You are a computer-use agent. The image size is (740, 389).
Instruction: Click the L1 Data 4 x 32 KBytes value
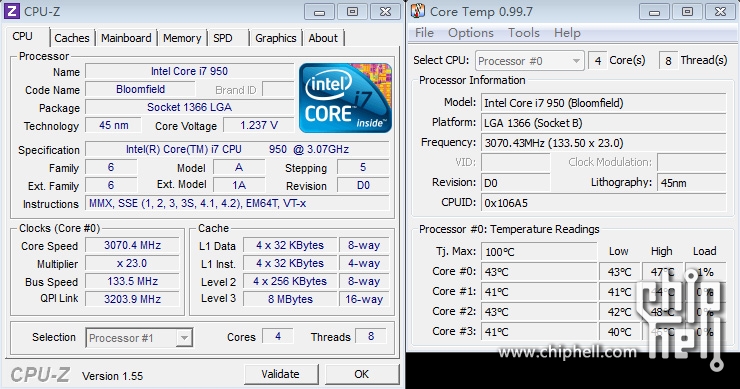click(290, 245)
